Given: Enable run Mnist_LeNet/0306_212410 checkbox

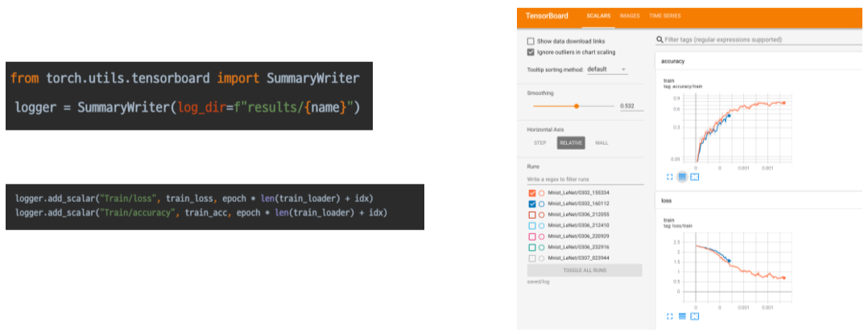Looking at the screenshot, I should 531,226.
